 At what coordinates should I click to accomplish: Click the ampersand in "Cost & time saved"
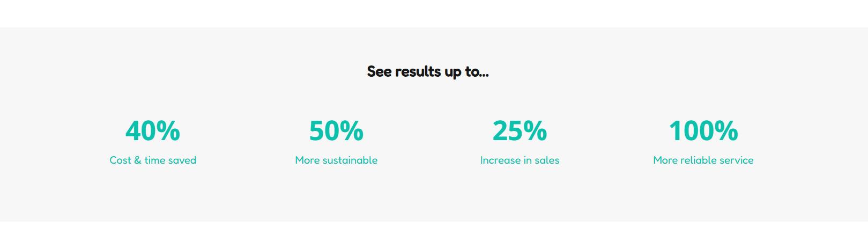138,160
